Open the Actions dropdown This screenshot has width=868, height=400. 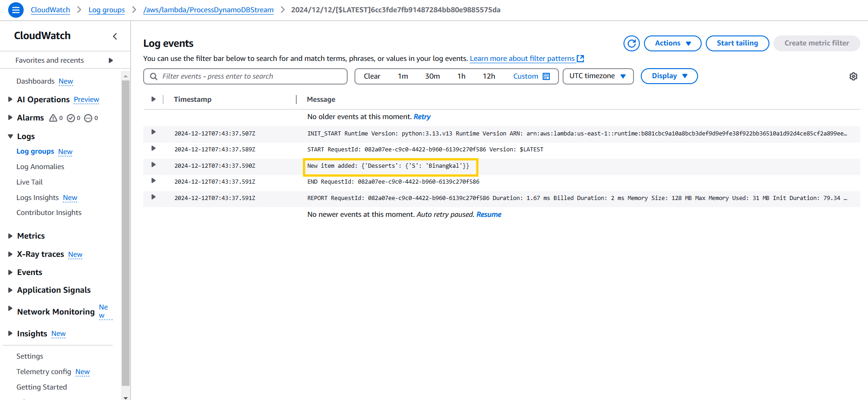(672, 43)
